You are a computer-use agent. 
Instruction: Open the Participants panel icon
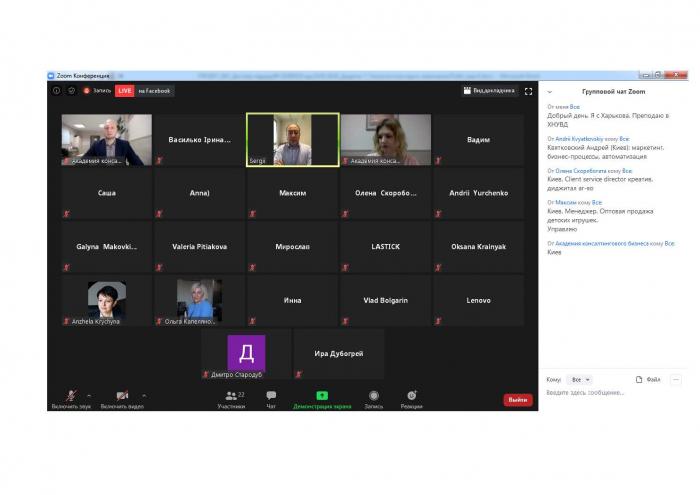click(231, 396)
